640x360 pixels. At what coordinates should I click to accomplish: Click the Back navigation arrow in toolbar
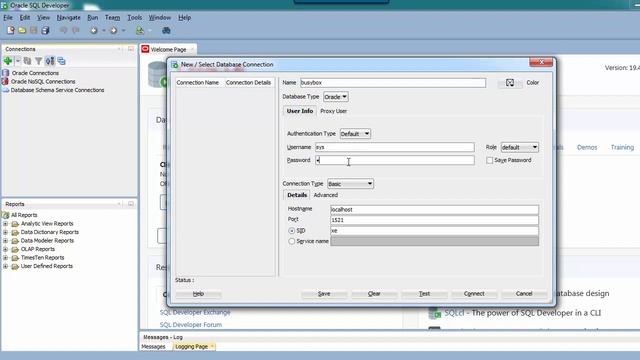(x=93, y=31)
